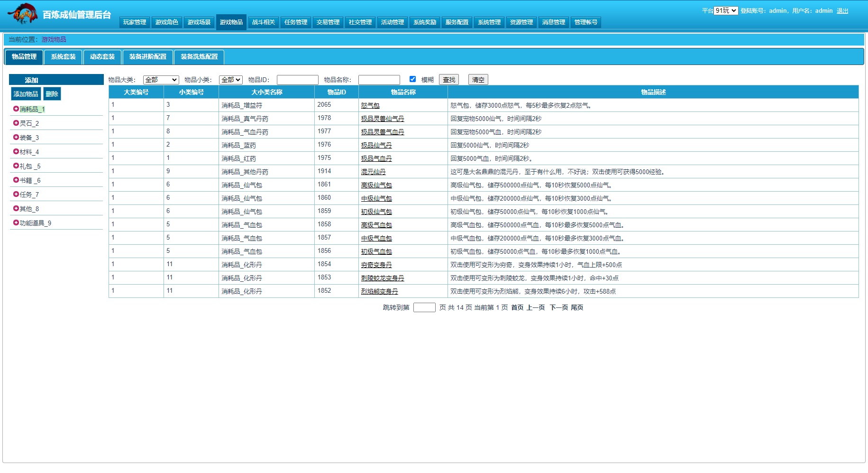Image resolution: width=868 pixels, height=473 pixels.
Task: Click the 查找 search button
Action: (x=449, y=80)
